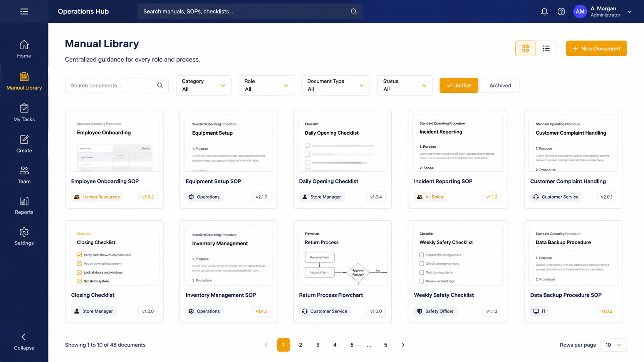Screen dimensions: 644x362
Task: Click the v1.0.2 version badge
Action: pyautogui.click(x=607, y=311)
